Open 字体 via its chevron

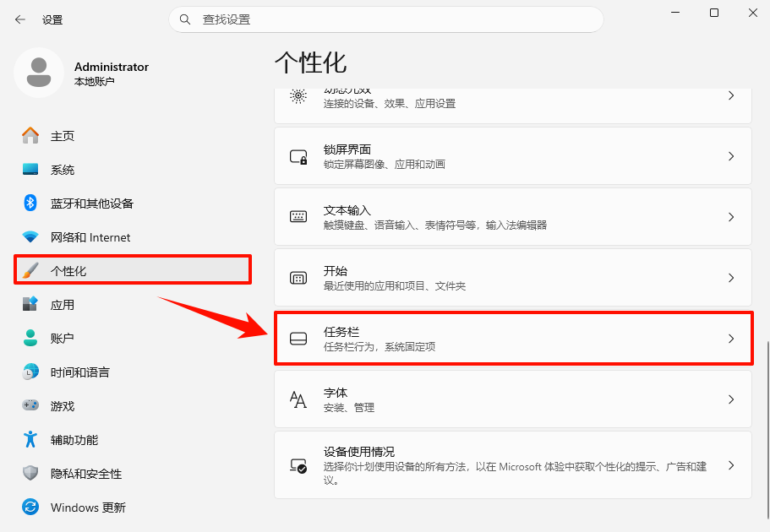click(x=731, y=399)
